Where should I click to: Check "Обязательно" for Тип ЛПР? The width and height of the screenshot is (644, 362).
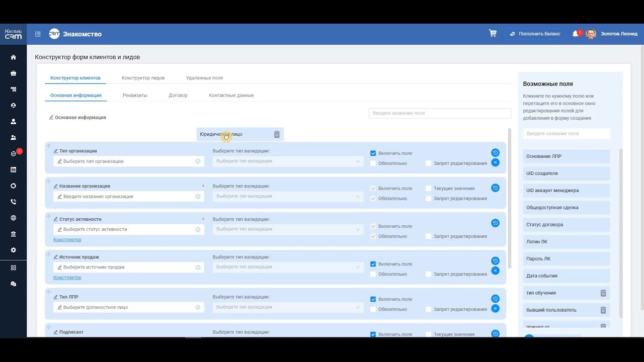(x=373, y=309)
